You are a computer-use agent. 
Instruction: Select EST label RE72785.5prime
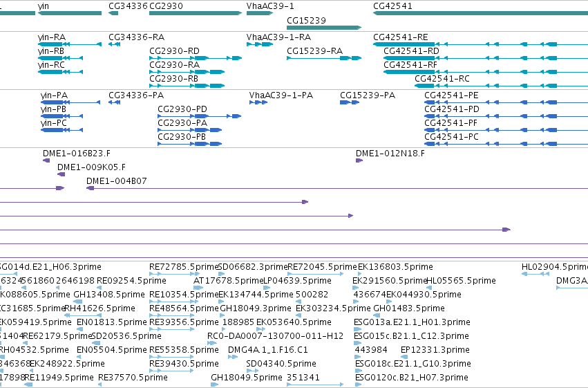point(184,267)
